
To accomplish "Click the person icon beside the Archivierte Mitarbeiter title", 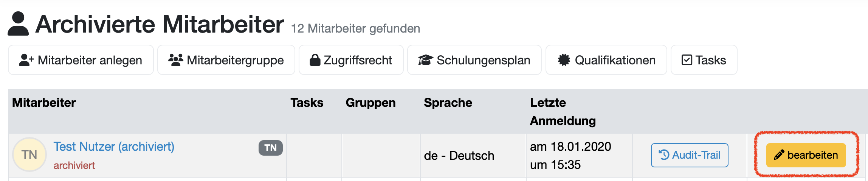I will click(x=18, y=24).
